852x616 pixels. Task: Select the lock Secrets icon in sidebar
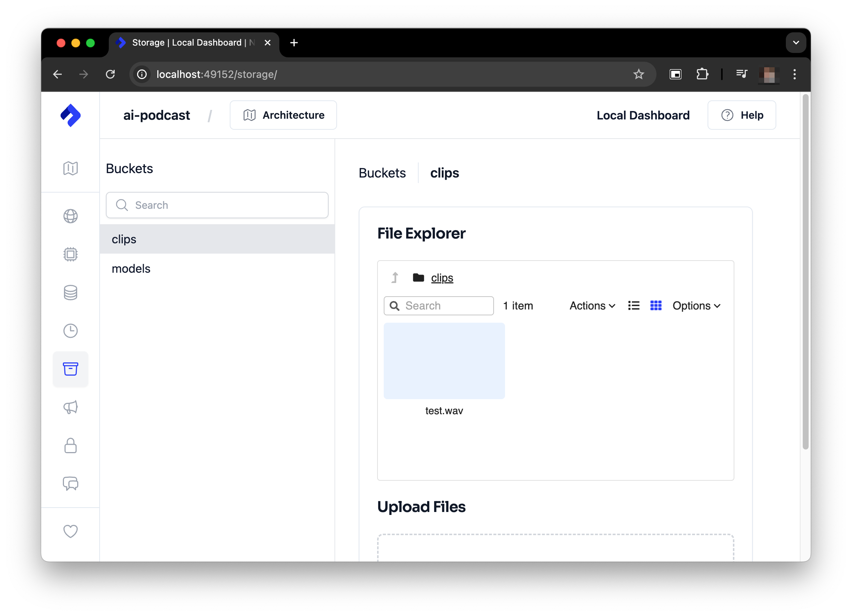point(71,446)
